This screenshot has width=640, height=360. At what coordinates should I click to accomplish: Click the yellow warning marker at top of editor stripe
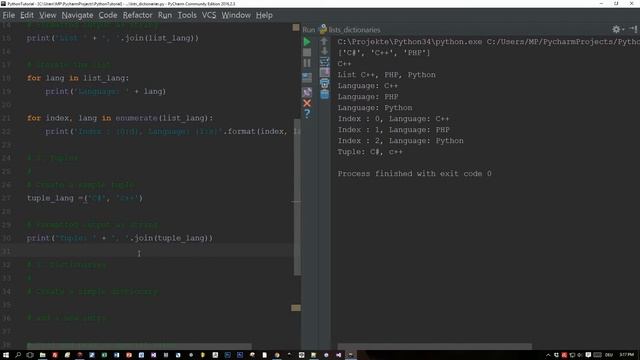pyautogui.click(x=296, y=27)
